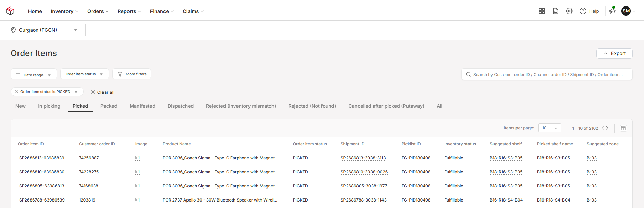Go to the next page arrow
Viewport: 644px width, 208px height.
coord(607,128)
